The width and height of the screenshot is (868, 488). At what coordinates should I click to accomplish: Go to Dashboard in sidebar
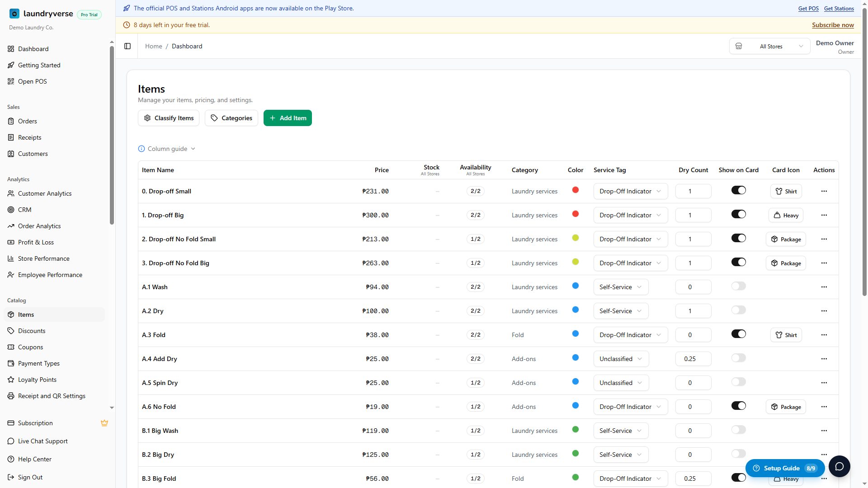(54, 49)
